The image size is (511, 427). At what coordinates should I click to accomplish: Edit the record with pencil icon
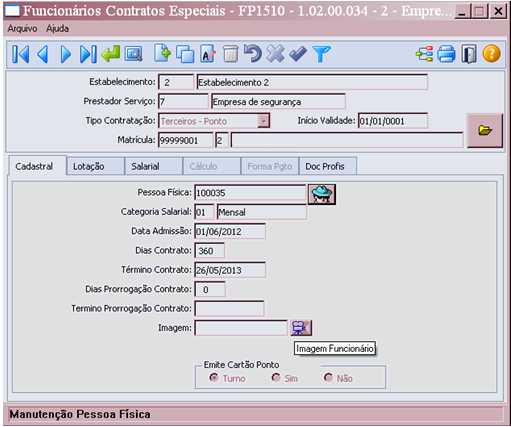pyautogui.click(x=208, y=54)
